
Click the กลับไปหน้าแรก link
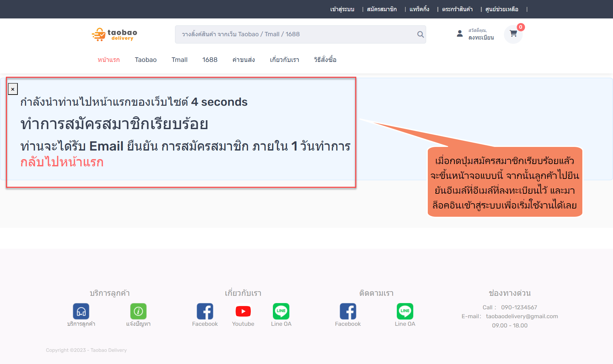[62, 162]
